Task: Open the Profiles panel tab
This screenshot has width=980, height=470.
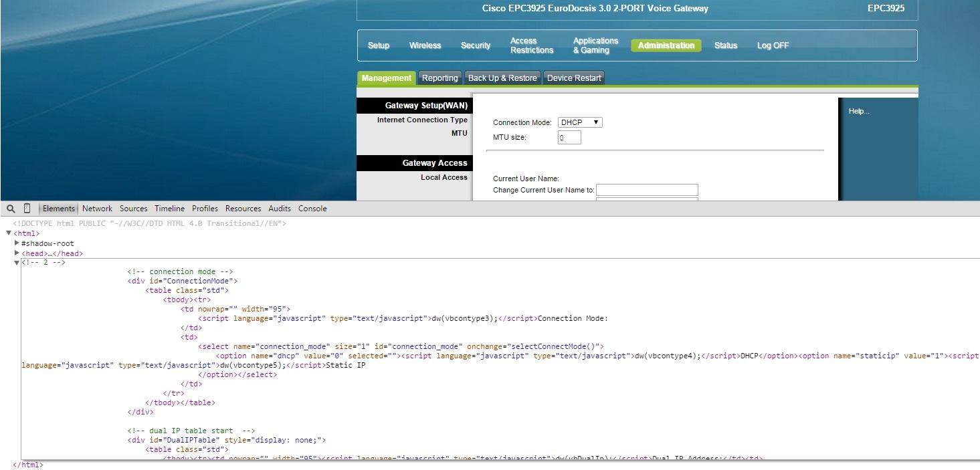Action: pyautogui.click(x=205, y=209)
